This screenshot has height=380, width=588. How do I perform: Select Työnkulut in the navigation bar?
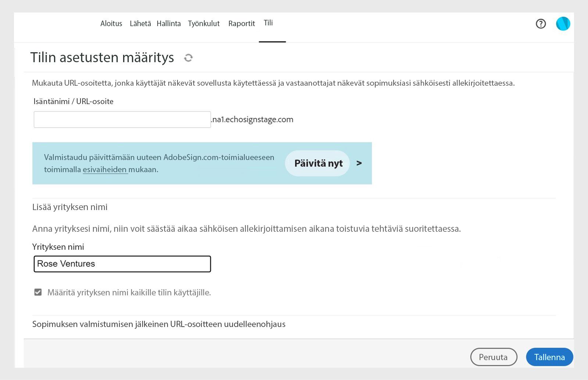click(x=204, y=24)
